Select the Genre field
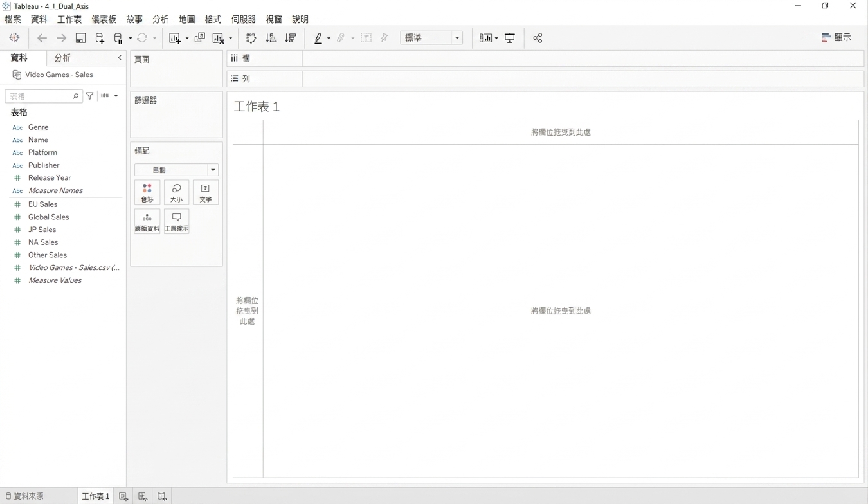Image resolution: width=868 pixels, height=504 pixels. pyautogui.click(x=39, y=127)
